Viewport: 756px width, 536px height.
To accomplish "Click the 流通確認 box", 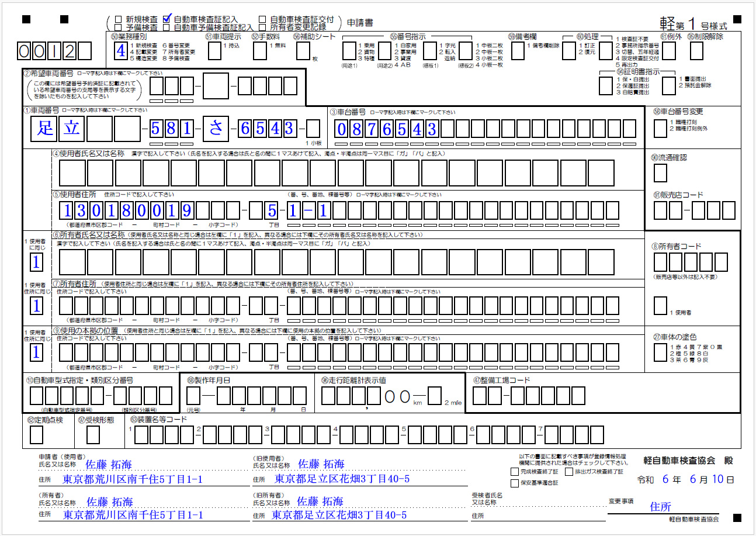I will [x=660, y=173].
